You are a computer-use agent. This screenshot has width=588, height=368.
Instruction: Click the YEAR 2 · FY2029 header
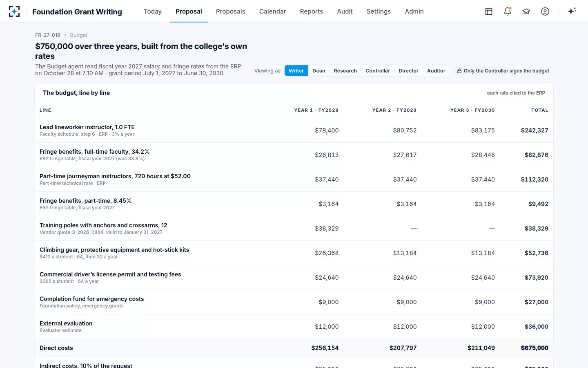394,110
